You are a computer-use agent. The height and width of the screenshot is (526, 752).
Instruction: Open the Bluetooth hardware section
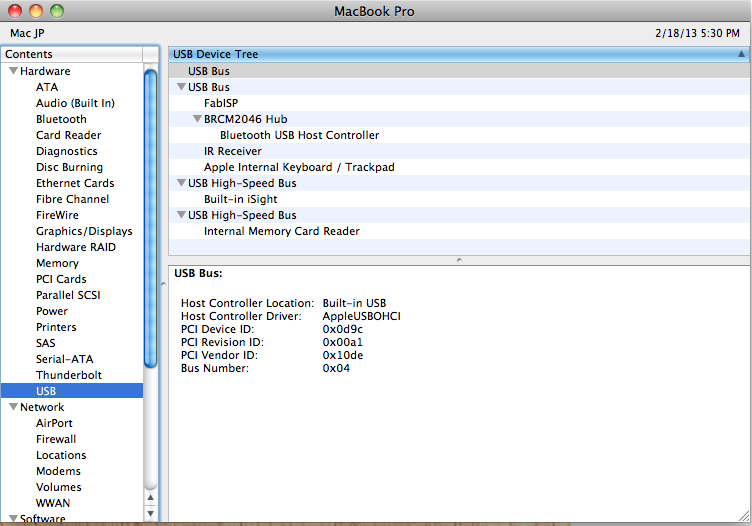point(61,119)
